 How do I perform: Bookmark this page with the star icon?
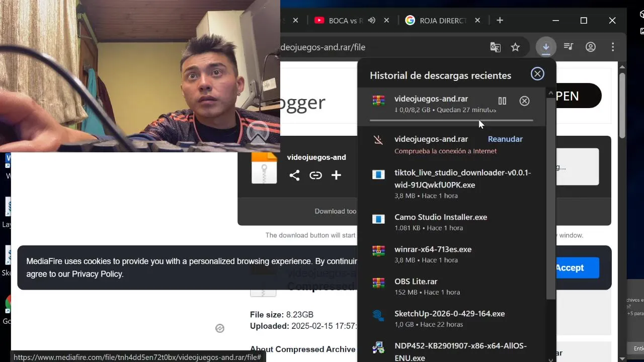click(515, 47)
